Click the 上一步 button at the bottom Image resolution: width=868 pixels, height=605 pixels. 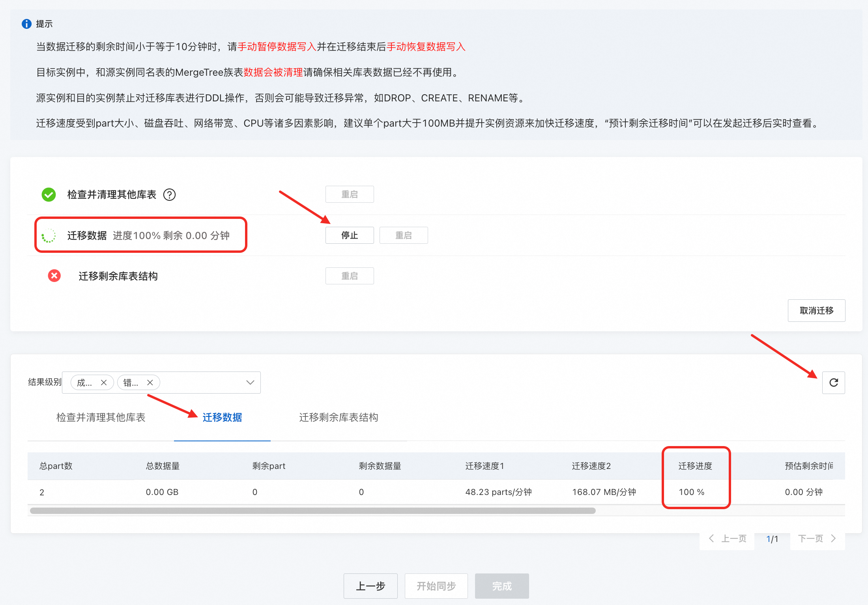370,586
